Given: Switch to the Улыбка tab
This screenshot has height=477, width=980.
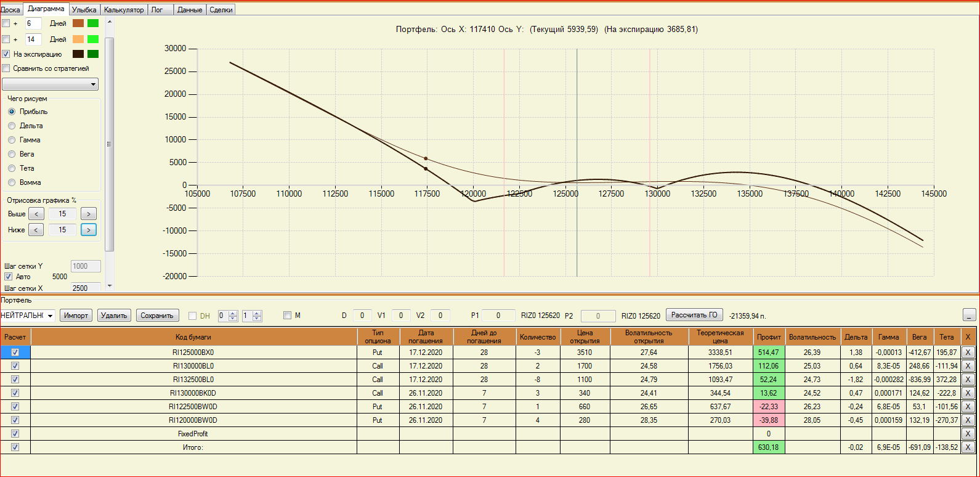Looking at the screenshot, I should pos(84,10).
